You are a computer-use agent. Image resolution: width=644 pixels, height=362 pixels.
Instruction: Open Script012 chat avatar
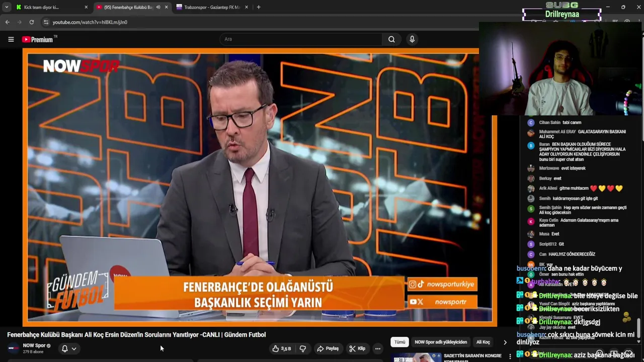531,244
